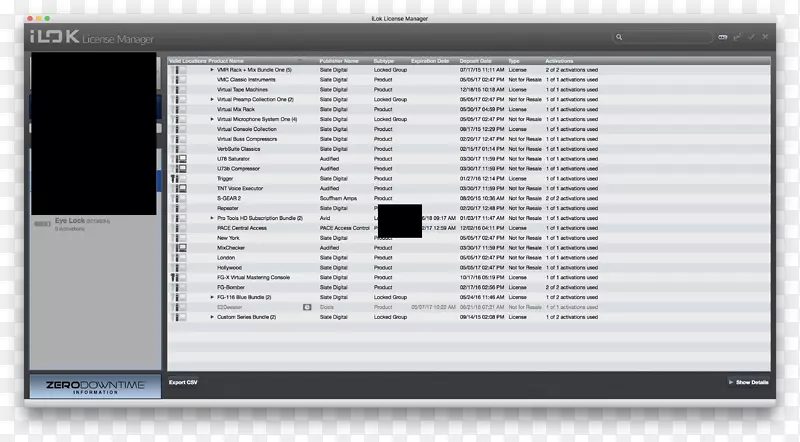Click the Activate checkmark icon in header

pyautogui.click(x=751, y=37)
